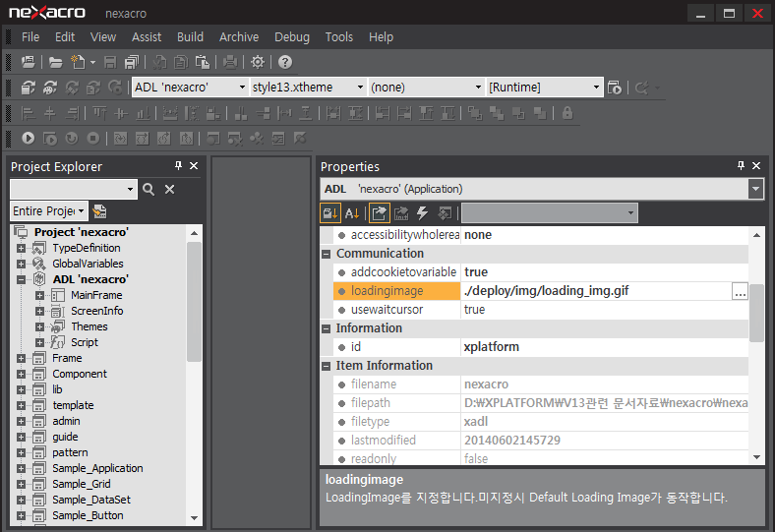Toggle the highlighted property-view button in Properties

coord(379,213)
